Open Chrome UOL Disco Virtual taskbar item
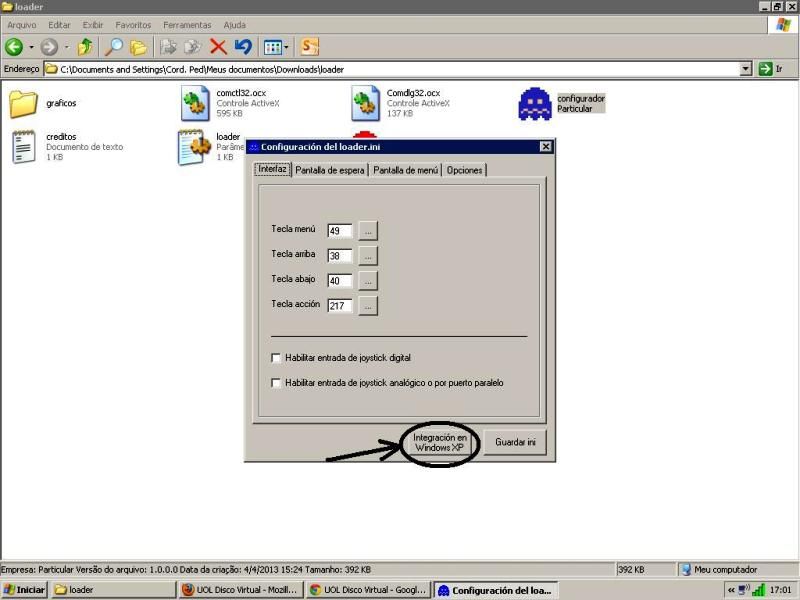800x600 pixels. [x=368, y=590]
